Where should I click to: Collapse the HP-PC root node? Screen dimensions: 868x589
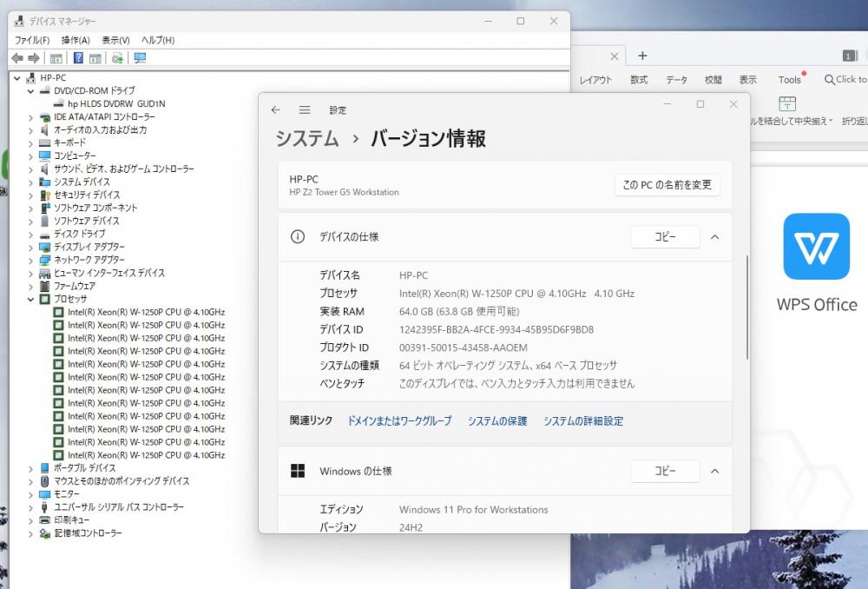click(x=17, y=78)
